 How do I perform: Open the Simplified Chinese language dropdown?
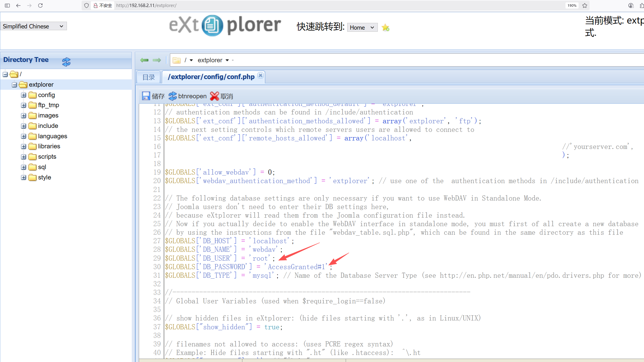coord(33,26)
